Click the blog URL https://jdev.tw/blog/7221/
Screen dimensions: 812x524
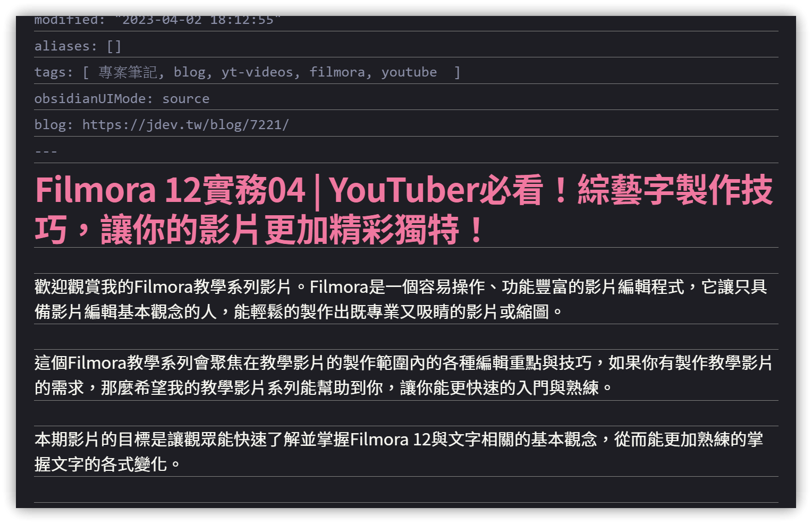point(185,125)
